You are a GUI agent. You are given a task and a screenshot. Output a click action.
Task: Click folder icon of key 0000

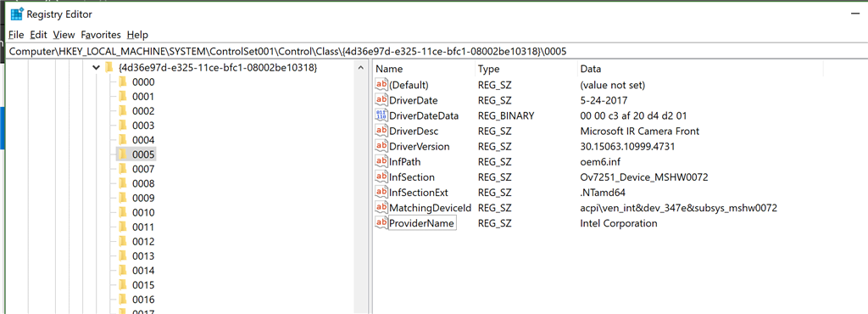[x=123, y=82]
